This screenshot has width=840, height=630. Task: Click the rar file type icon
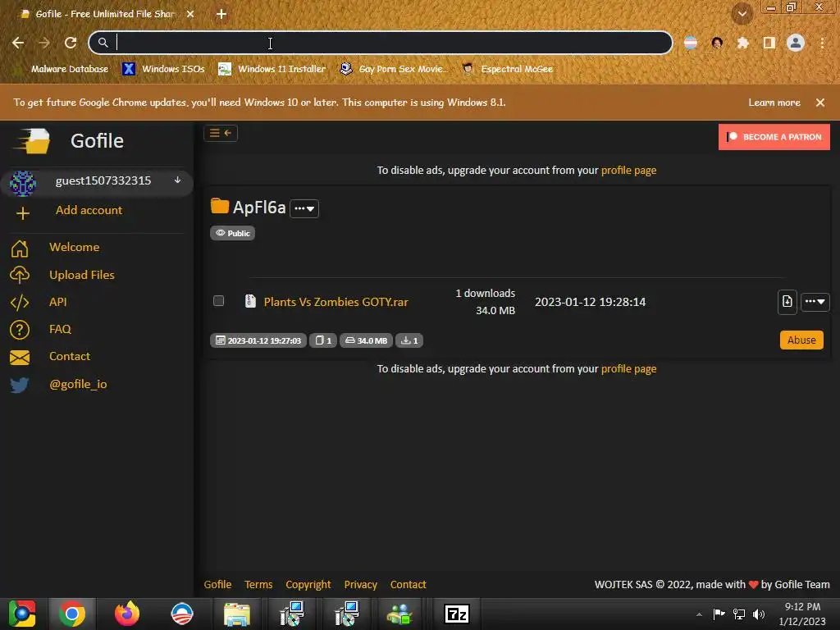pos(250,301)
